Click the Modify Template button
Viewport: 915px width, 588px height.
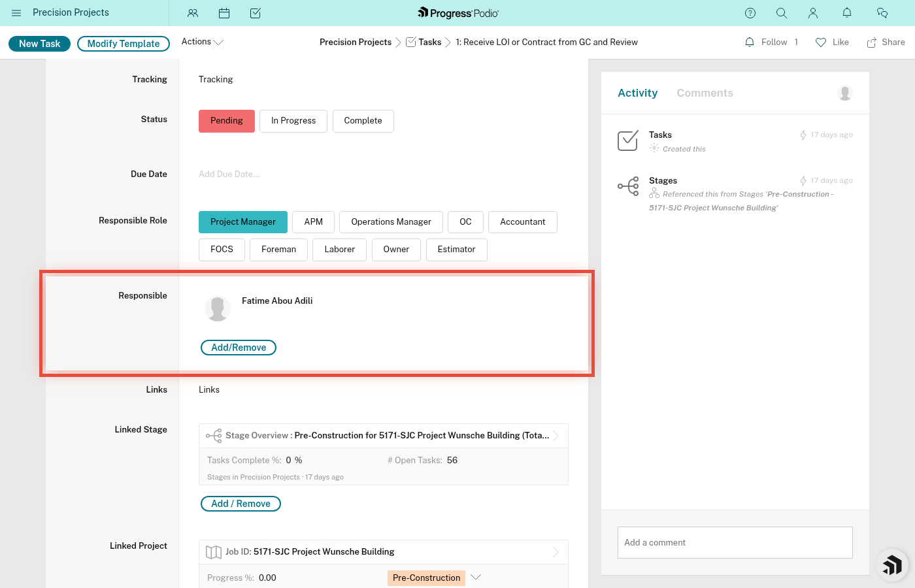pos(123,43)
